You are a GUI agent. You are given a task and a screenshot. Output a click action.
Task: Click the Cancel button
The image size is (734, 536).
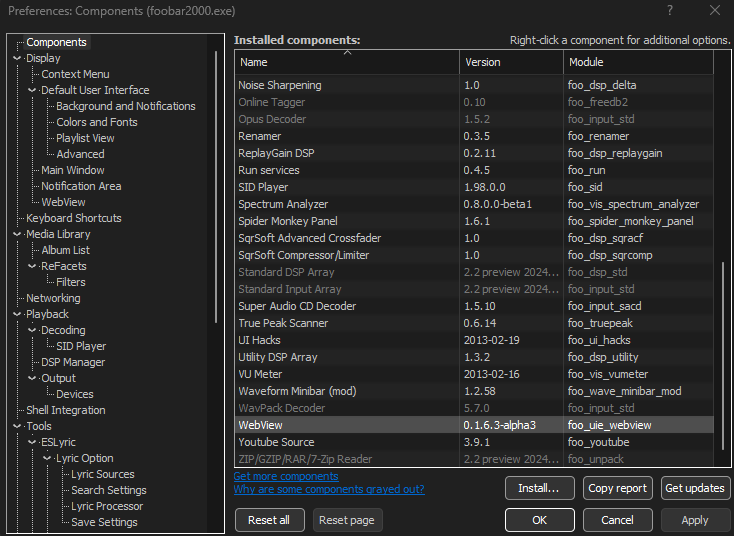point(617,520)
